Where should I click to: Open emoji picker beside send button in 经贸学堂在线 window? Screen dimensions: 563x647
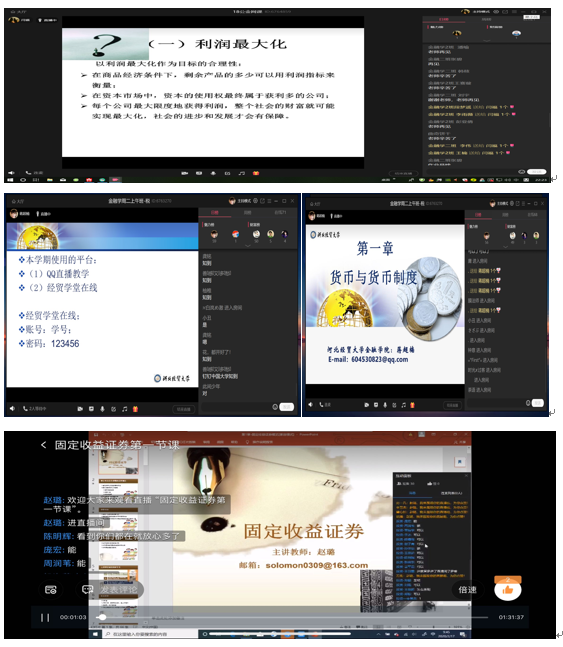[x=275, y=407]
